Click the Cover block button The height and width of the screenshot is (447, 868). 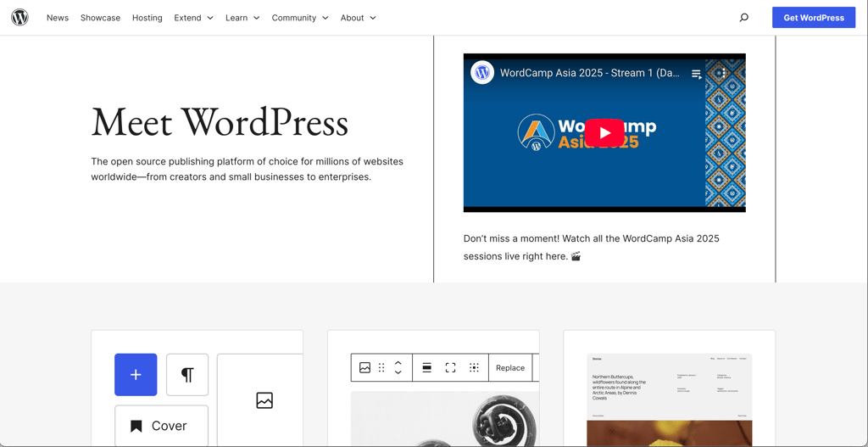162,426
